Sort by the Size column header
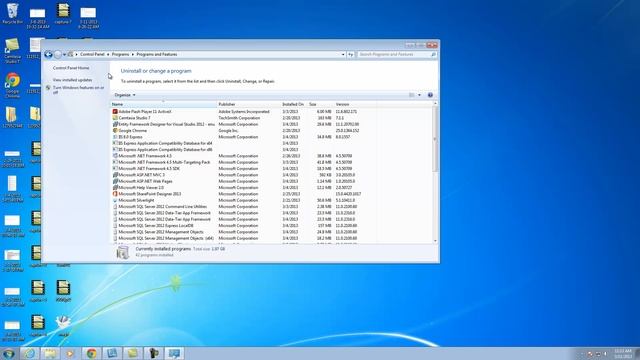The height and width of the screenshot is (360, 640). pyautogui.click(x=320, y=104)
